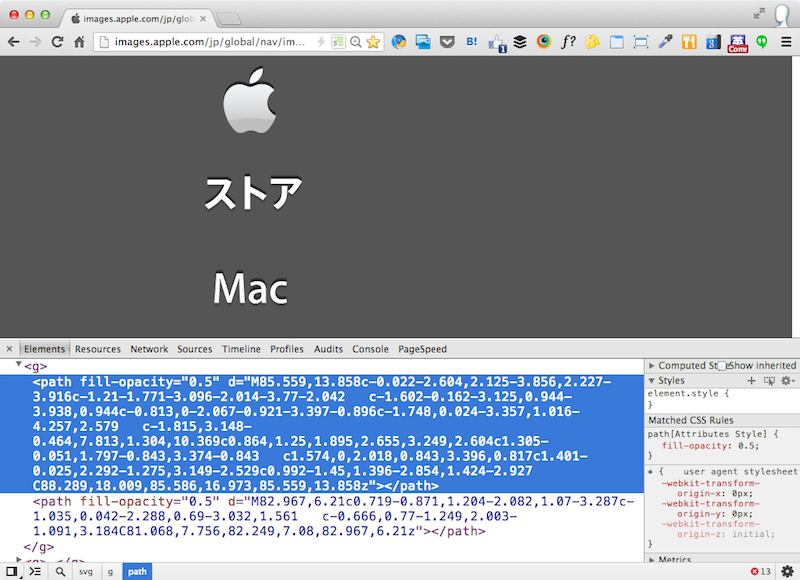Click the Hatena Bookmark B! extension
This screenshot has width=800, height=580.
click(x=471, y=42)
